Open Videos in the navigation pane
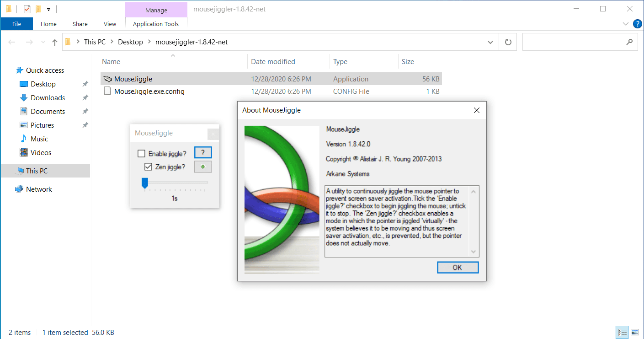 (x=41, y=153)
